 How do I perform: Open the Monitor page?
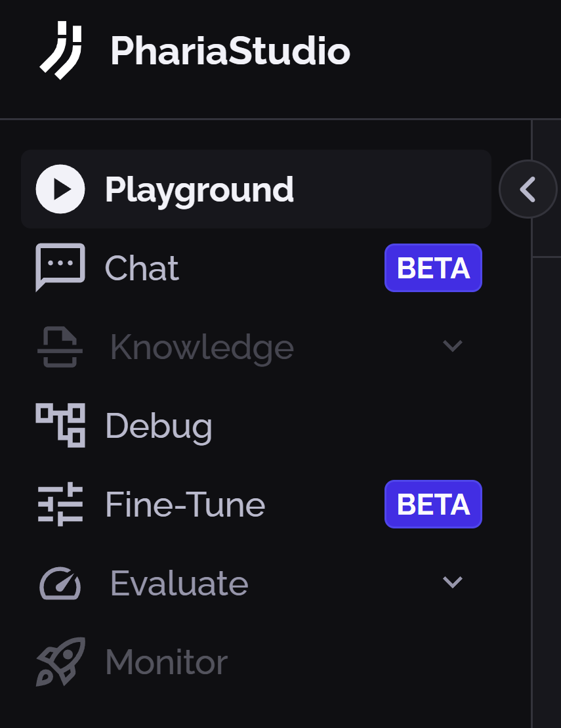pyautogui.click(x=166, y=662)
